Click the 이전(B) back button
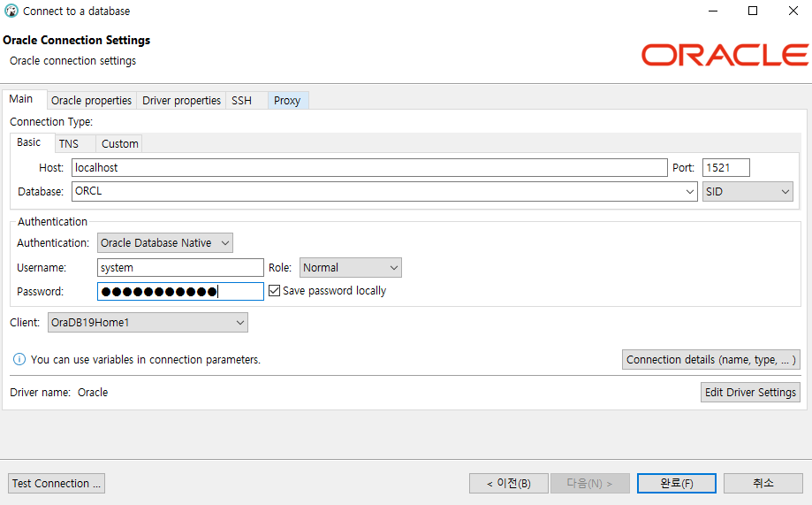 click(509, 483)
